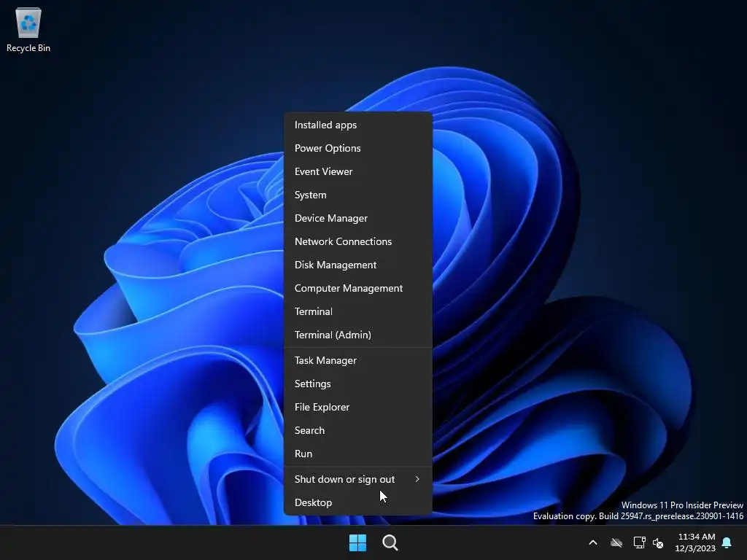Screen dimensions: 747x560
Task: Launch Event Viewer
Action: pyautogui.click(x=357, y=171)
